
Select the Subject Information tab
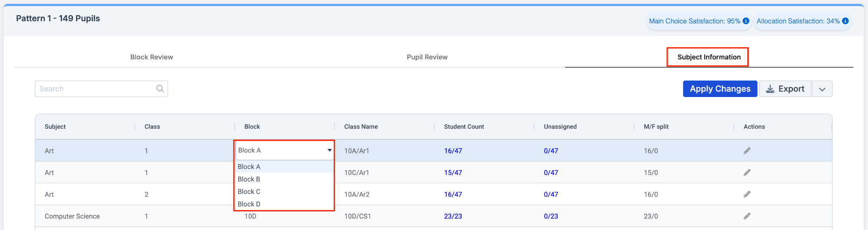[709, 57]
